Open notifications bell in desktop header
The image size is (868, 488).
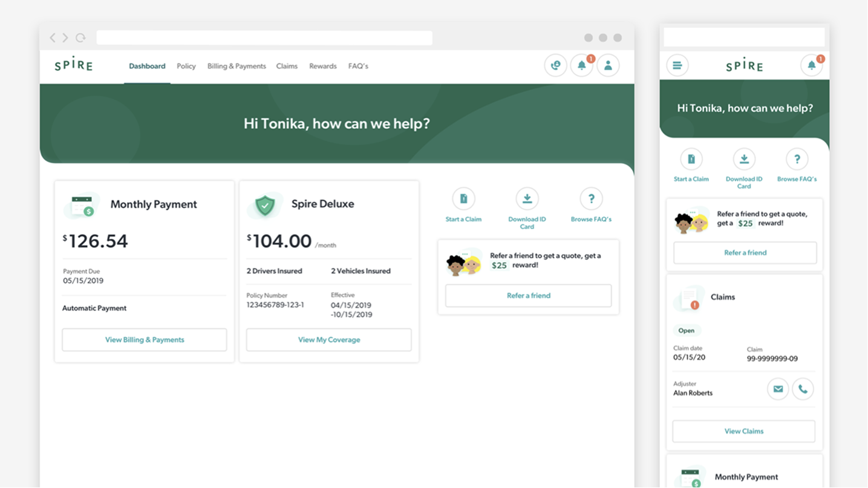click(x=581, y=65)
